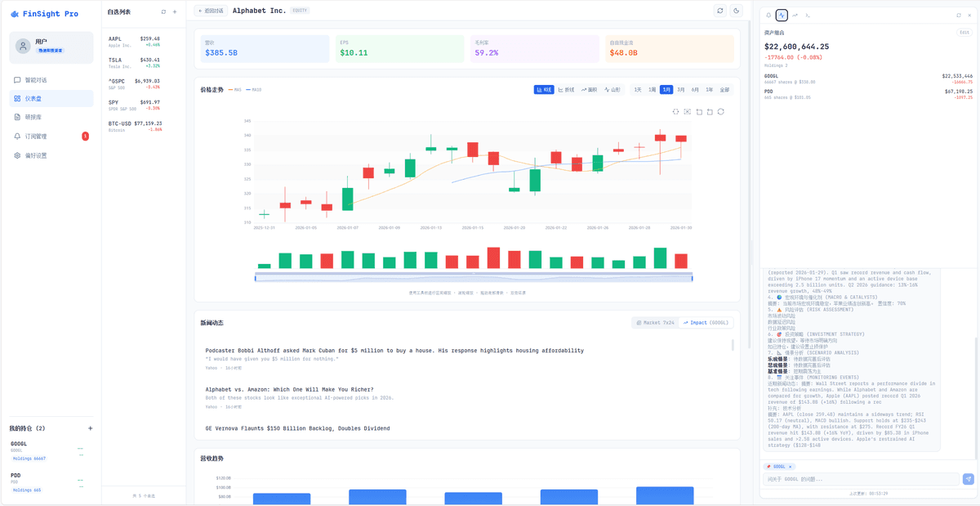Refresh the watchlist (自选列表)
This screenshot has height=506, width=980.
pos(163,11)
